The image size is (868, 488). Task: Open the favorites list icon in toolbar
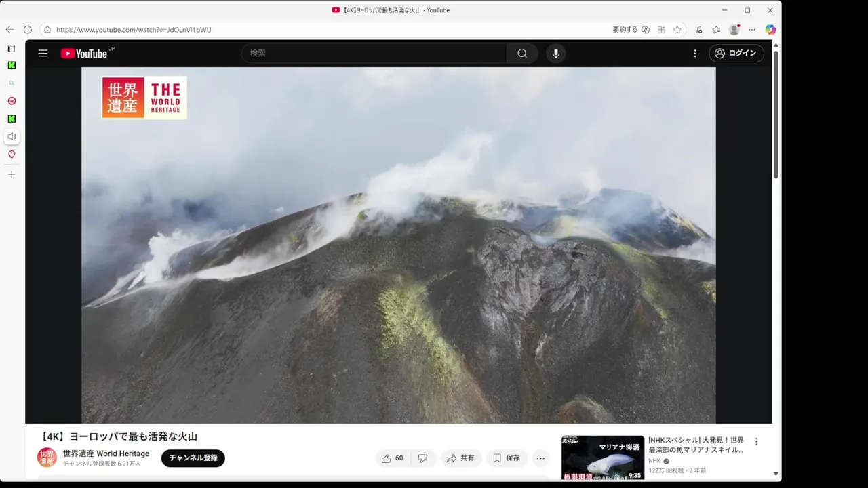tap(716, 30)
